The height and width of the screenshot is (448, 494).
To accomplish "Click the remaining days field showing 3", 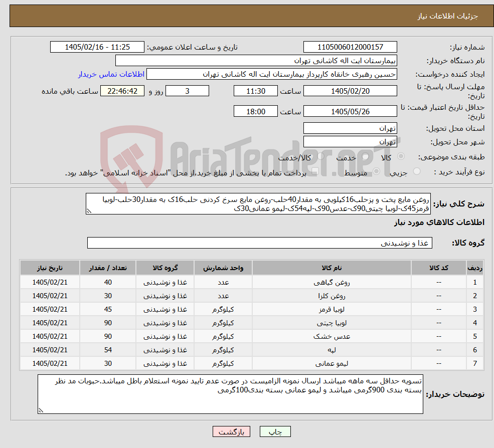I will (187, 91).
